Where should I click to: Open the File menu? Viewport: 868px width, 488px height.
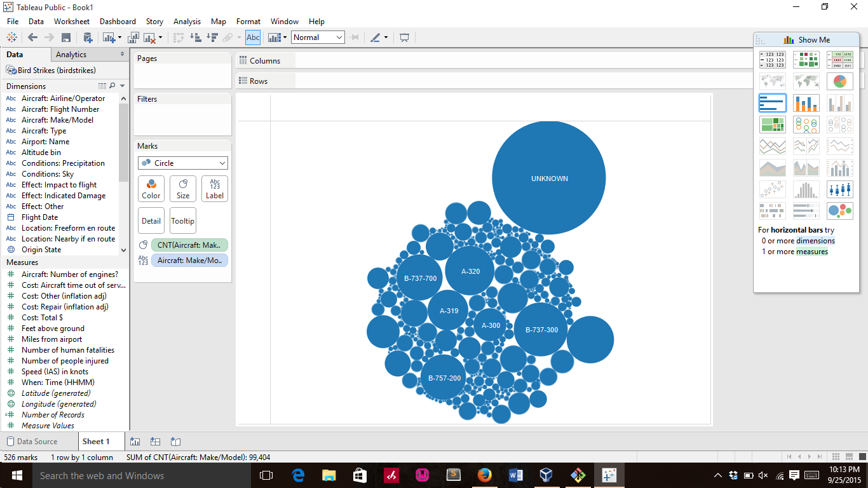[13, 22]
